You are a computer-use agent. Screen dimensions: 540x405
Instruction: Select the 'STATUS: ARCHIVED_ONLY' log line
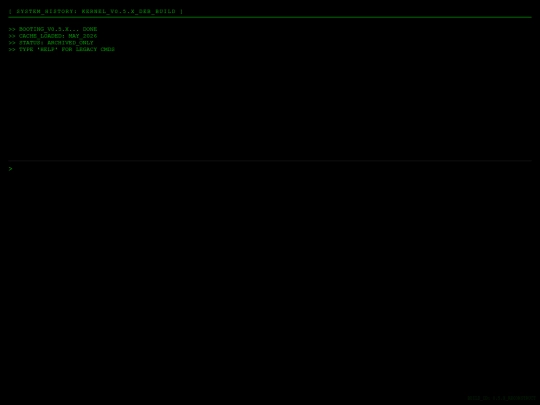(51, 43)
